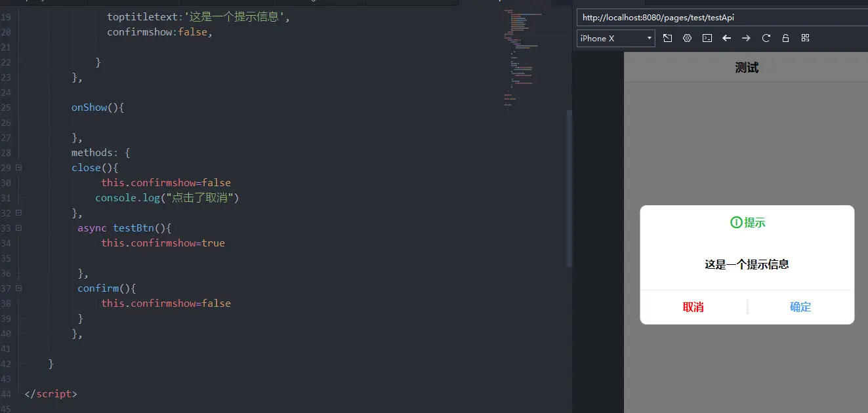
Task: Click the async keyword on line 33
Action: [x=92, y=228]
